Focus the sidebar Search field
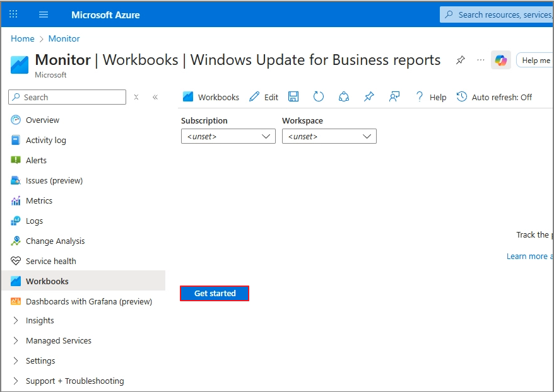Image resolution: width=554 pixels, height=392 pixels. click(x=67, y=97)
